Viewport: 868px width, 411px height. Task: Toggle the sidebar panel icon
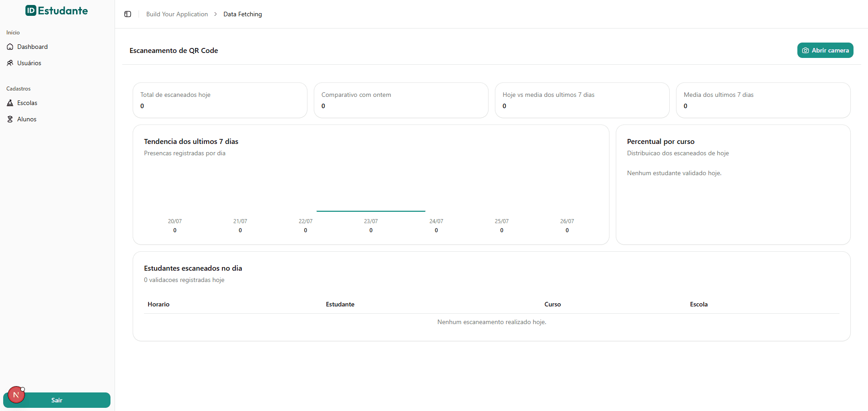coord(128,14)
